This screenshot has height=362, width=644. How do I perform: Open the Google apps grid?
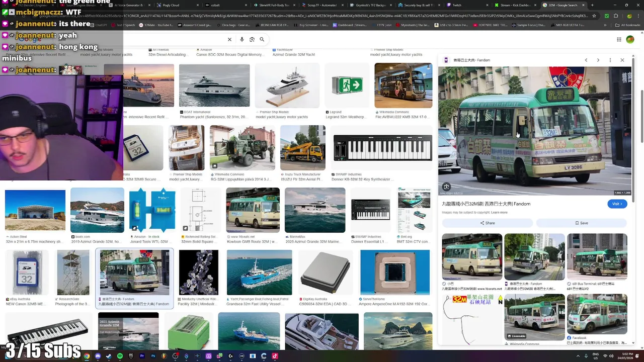pyautogui.click(x=619, y=39)
